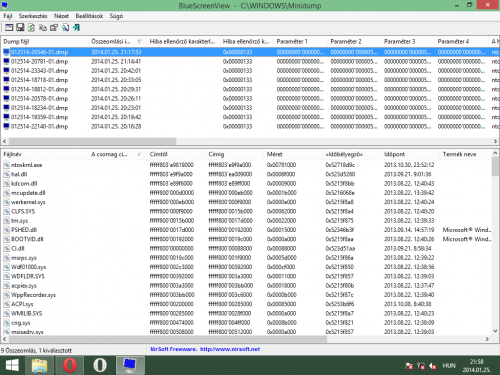The height and width of the screenshot is (375, 500).
Task: Select the 012514-19359-01.dmp row
Action: coord(250,117)
